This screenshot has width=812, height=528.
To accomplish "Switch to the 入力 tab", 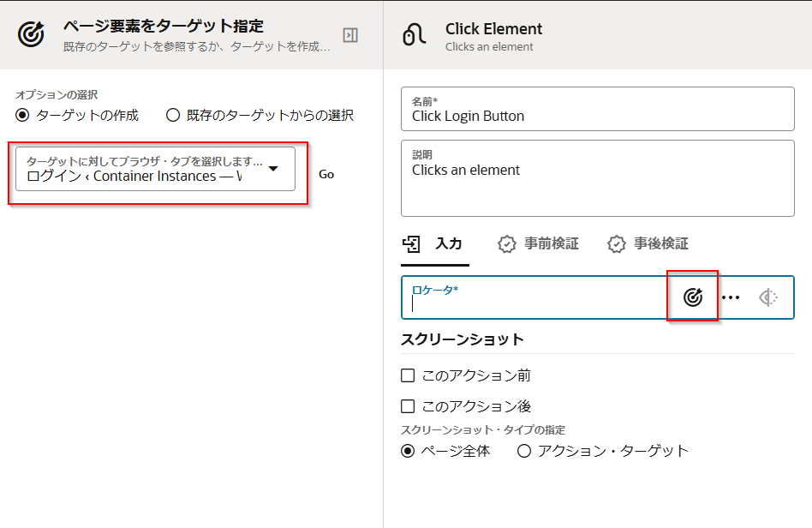I will click(x=435, y=244).
